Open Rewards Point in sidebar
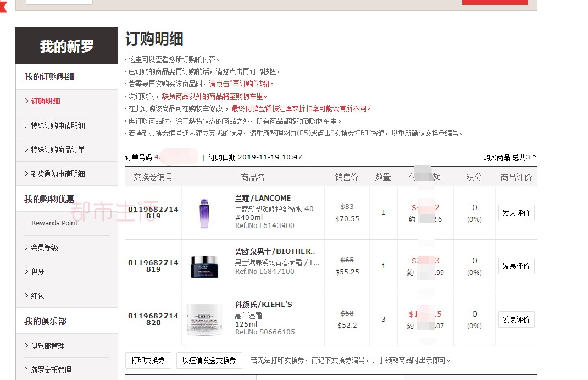 click(54, 223)
